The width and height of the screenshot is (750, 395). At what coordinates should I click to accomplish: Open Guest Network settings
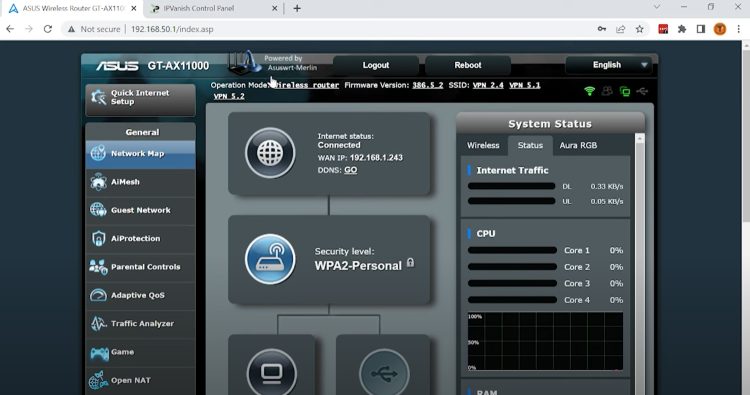click(140, 210)
